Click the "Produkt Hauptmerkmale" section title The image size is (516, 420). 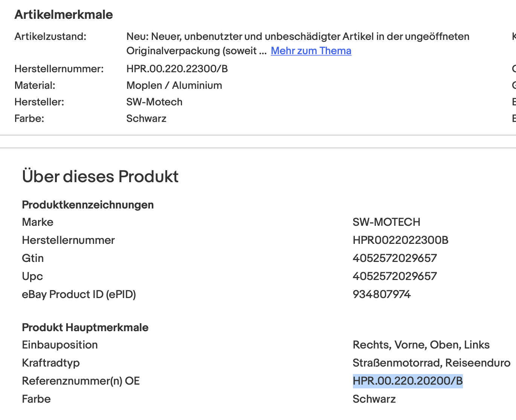point(85,327)
